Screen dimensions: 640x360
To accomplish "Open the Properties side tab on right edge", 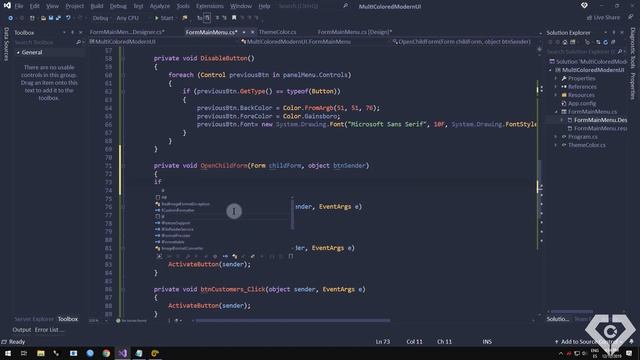I will 632,86.
